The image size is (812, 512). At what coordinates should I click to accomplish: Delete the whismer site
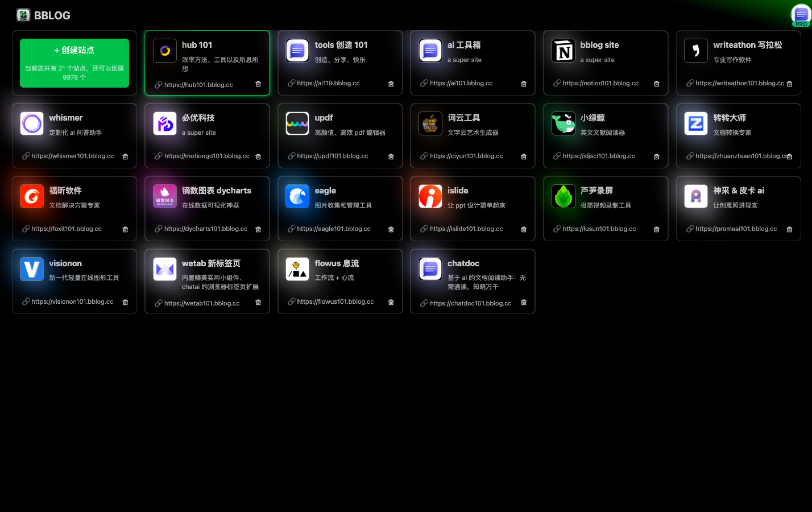[126, 156]
